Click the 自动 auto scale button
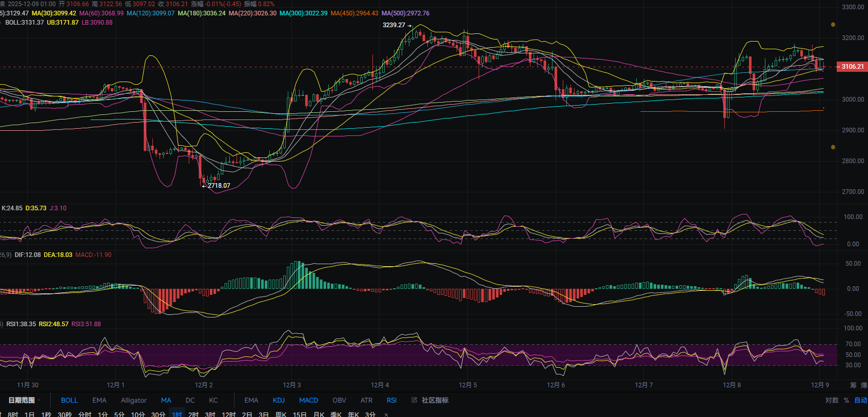Image resolution: width=868 pixels, height=417 pixels. 860,400
